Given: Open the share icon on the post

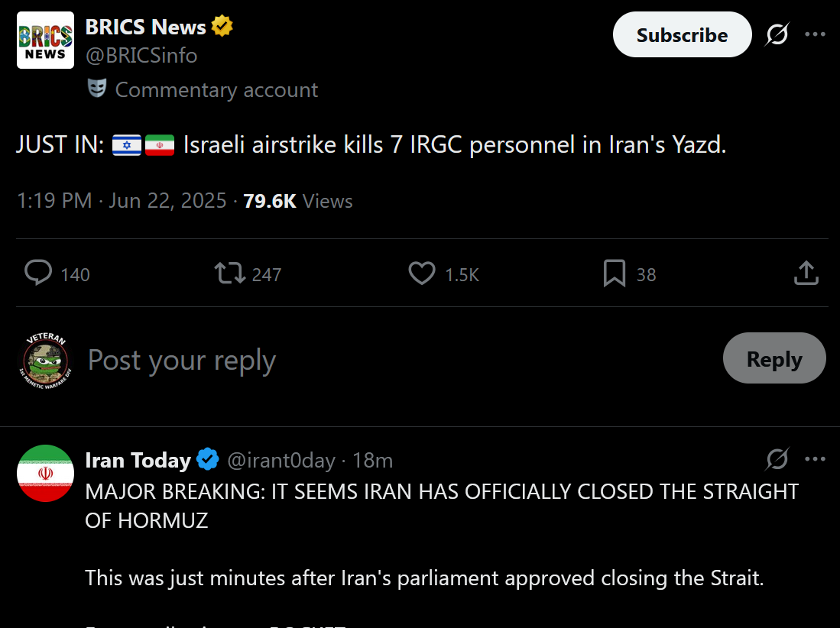Looking at the screenshot, I should pos(806,273).
